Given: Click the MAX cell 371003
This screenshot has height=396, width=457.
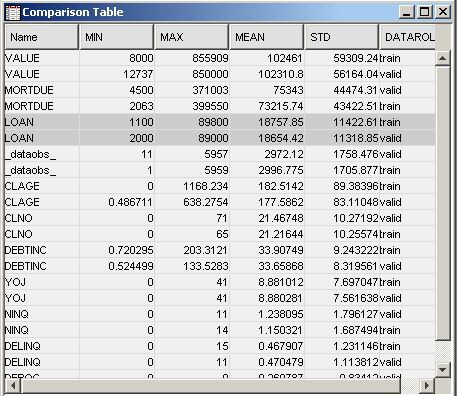Looking at the screenshot, I should [x=192, y=90].
